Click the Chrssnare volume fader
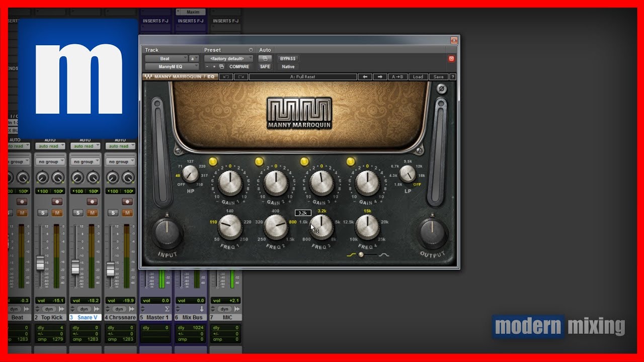 [x=111, y=269]
